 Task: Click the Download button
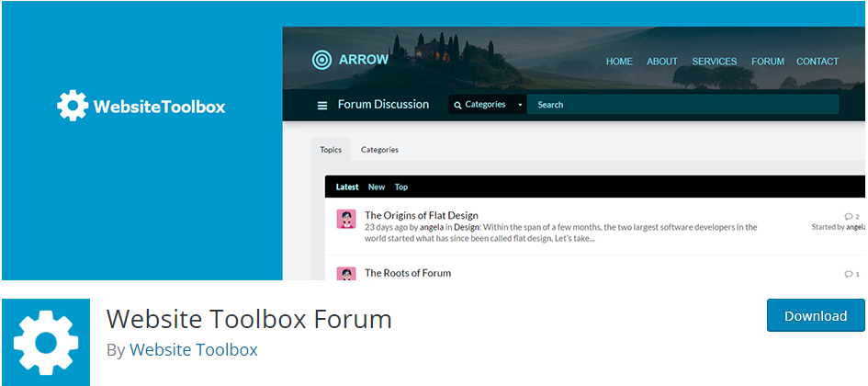pyautogui.click(x=816, y=315)
